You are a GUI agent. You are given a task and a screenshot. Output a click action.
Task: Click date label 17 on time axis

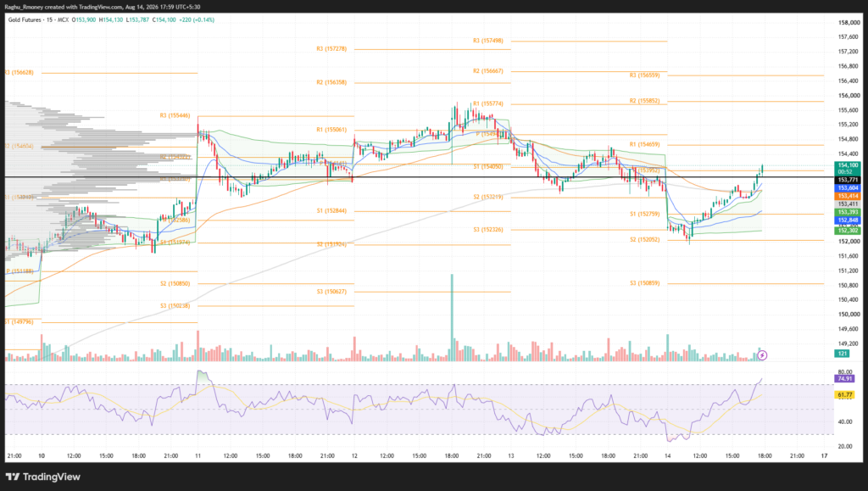[824, 456]
